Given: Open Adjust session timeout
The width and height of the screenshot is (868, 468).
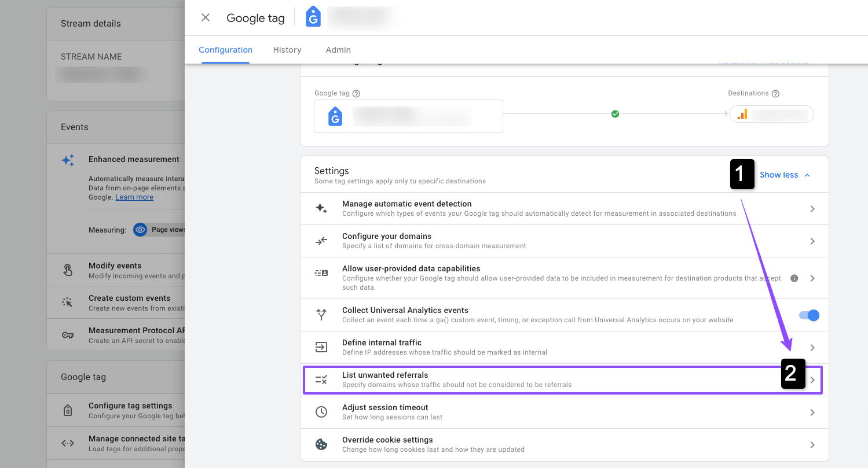Looking at the screenshot, I should point(565,412).
